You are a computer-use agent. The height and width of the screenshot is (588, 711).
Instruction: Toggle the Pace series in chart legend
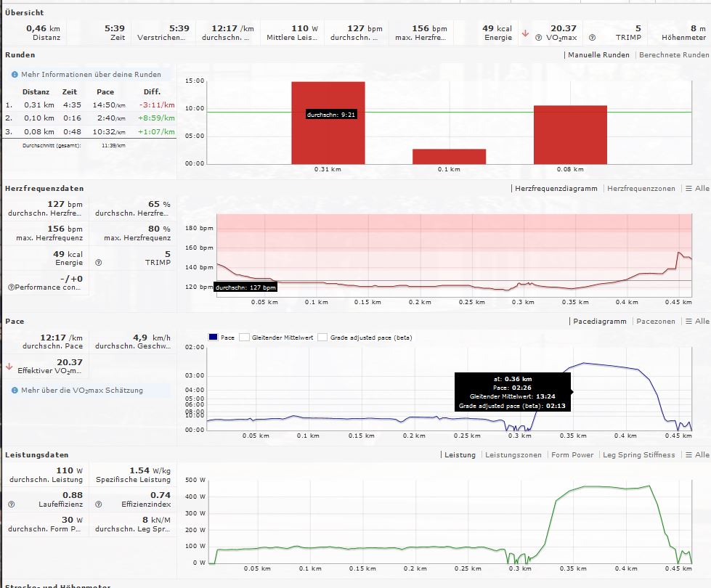click(214, 338)
